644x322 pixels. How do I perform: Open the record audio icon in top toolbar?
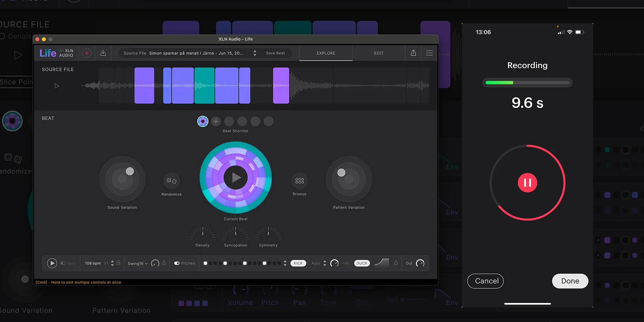pyautogui.click(x=86, y=53)
